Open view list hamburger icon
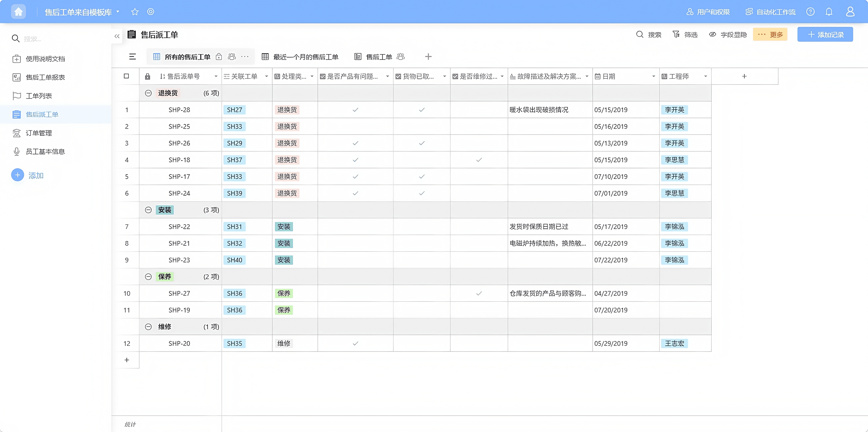This screenshot has height=432, width=868. point(132,57)
